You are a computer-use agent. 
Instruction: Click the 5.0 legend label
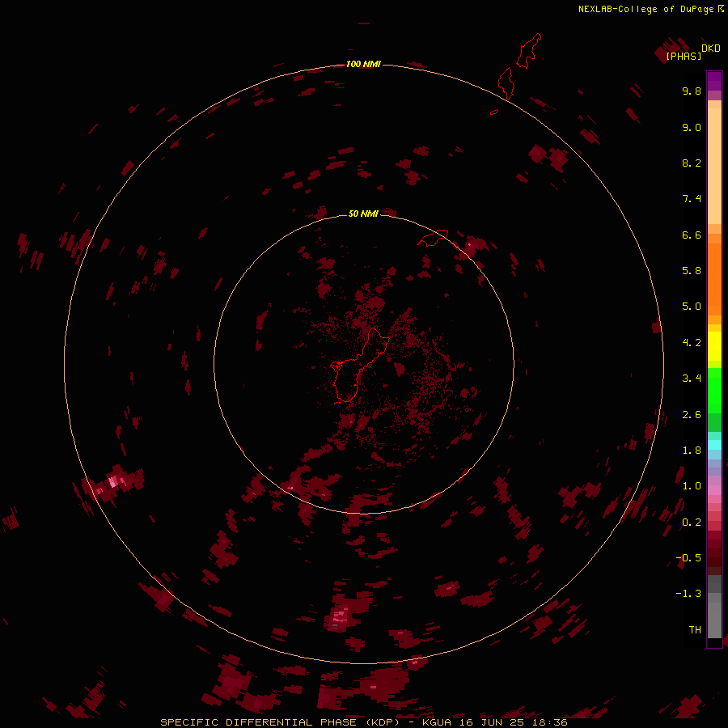(692, 307)
